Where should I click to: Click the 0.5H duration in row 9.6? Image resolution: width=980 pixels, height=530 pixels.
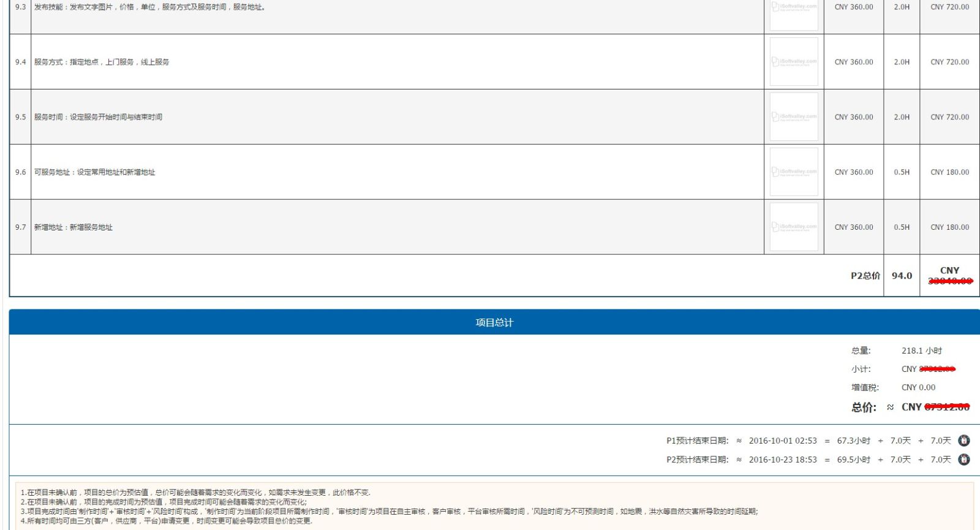point(902,172)
